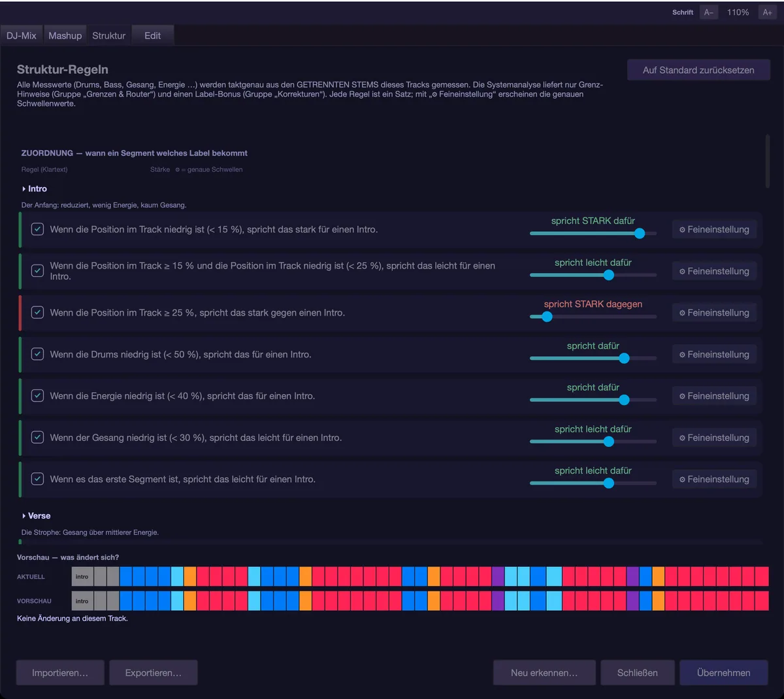Select the intro segment in the AKTUELL row
Screen dimensions: 784x699
click(82, 577)
